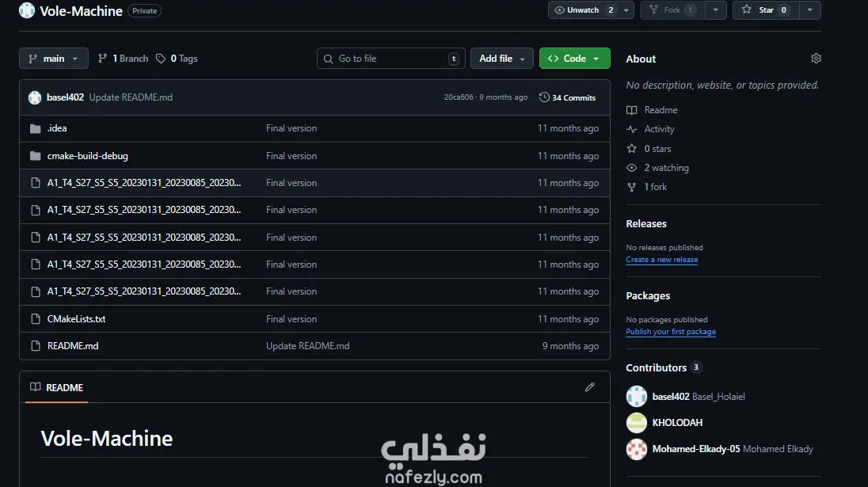Click Publish your first package link
This screenshot has width=868, height=487.
670,332
